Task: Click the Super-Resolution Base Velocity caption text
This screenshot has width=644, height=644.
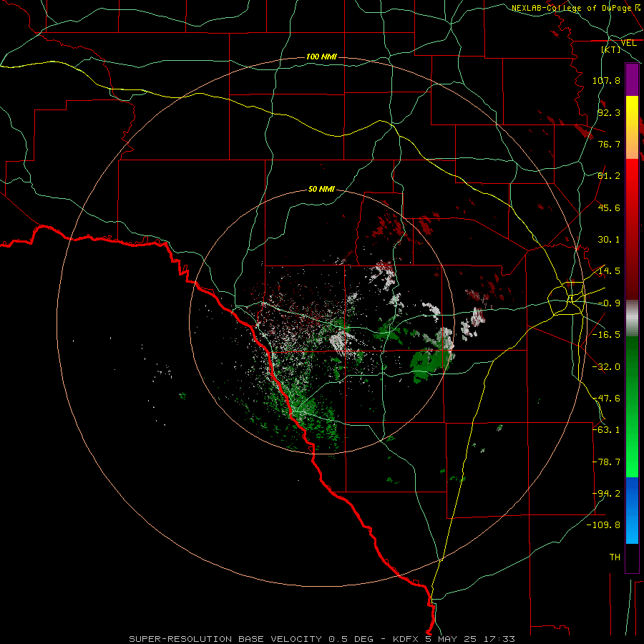Action: click(x=321, y=639)
